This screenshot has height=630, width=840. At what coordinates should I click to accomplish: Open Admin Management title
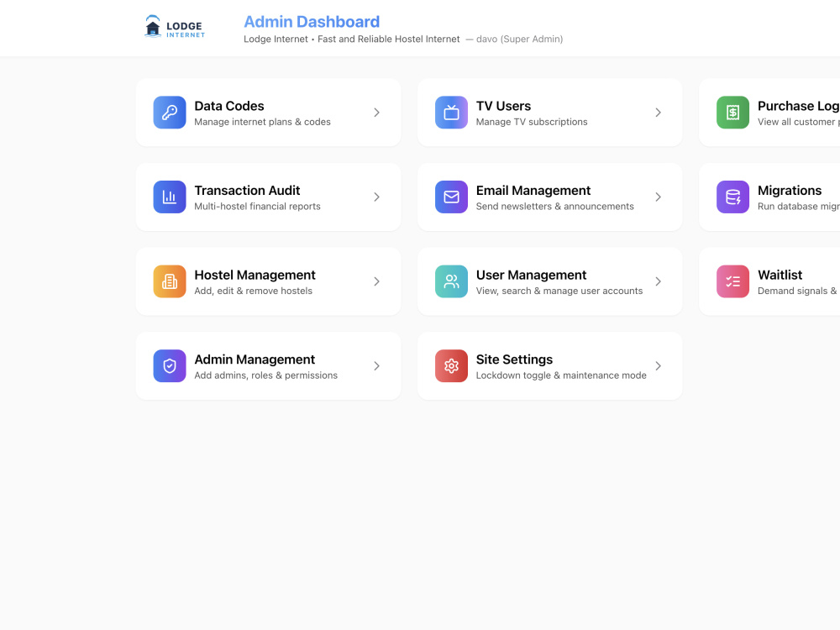(x=255, y=360)
